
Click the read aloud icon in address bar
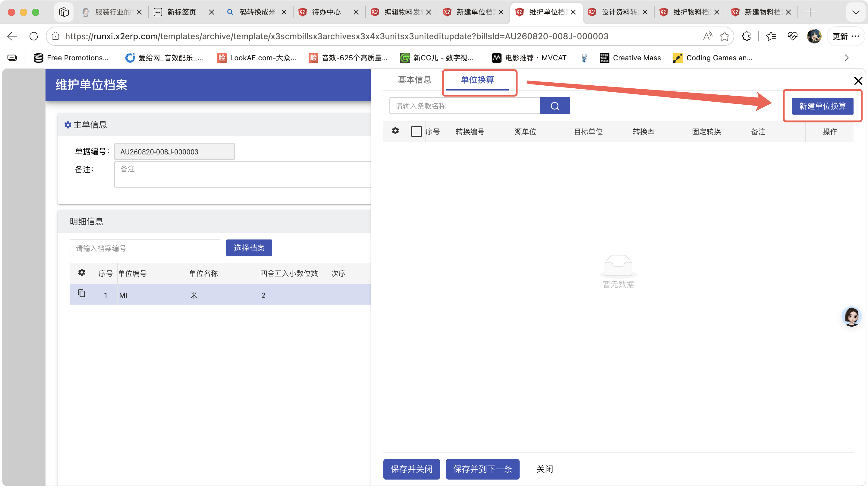click(708, 36)
